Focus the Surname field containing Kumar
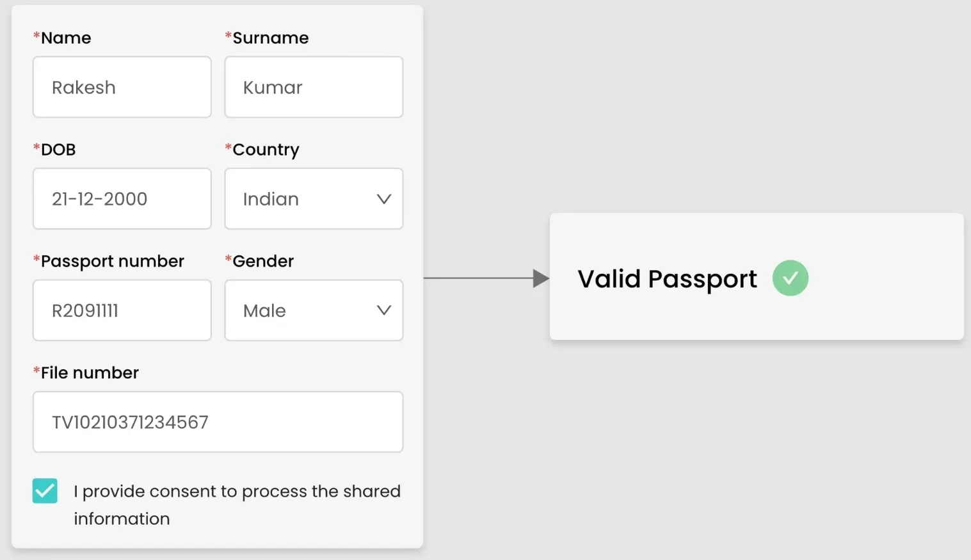The image size is (971, 560). tap(314, 87)
